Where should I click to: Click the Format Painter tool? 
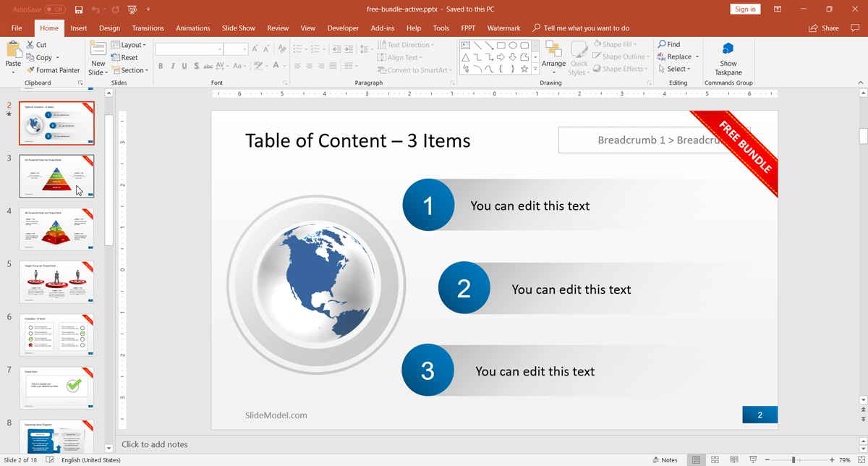[x=53, y=70]
